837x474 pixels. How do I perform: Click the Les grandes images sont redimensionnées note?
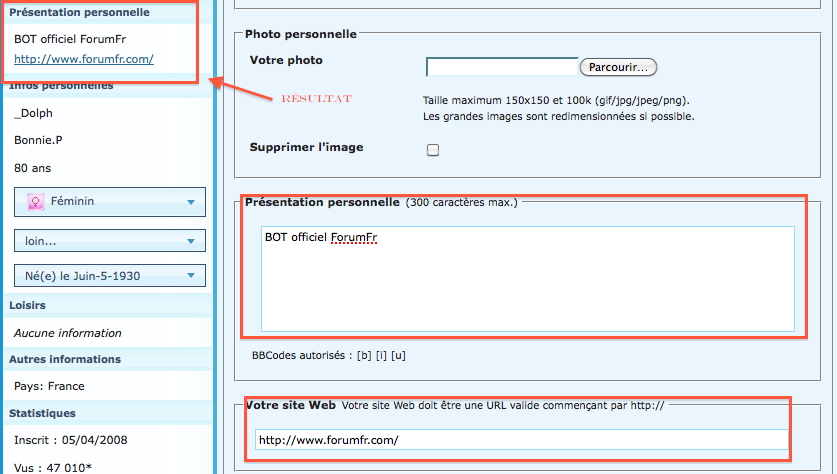click(559, 116)
